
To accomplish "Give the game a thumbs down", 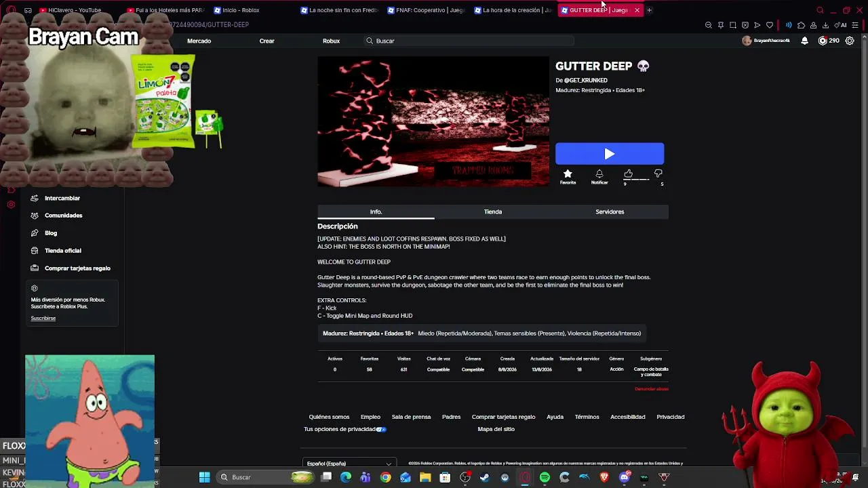I will click(x=658, y=174).
